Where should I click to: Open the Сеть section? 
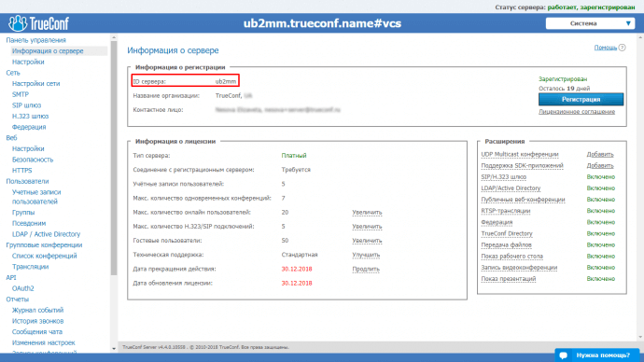pos(13,73)
